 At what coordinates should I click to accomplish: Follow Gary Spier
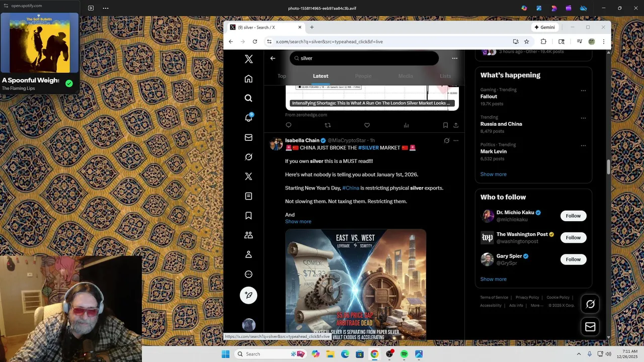[x=573, y=259]
